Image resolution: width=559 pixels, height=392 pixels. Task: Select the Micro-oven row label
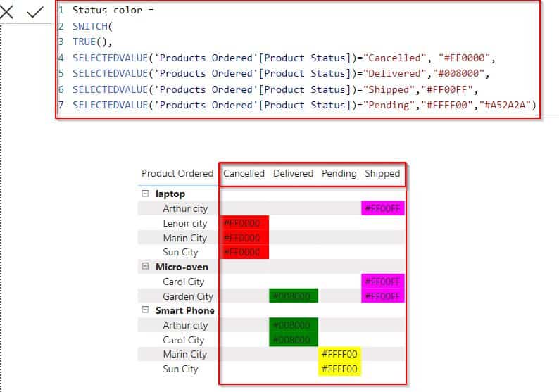coord(182,267)
